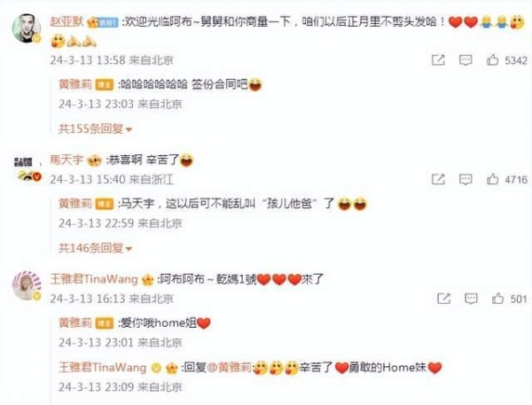532x405 pixels.
Task: Open 王雅君TinaWang's name in nested reply
Action: [103, 368]
